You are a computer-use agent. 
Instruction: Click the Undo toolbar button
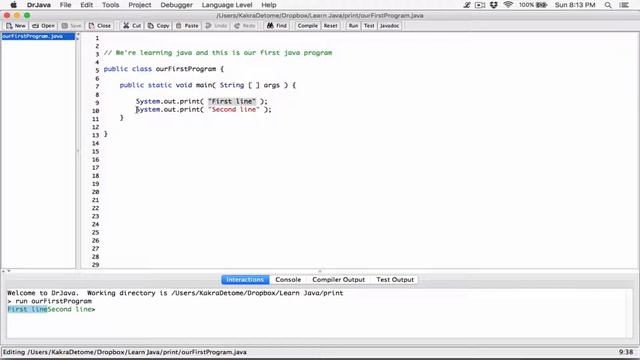(x=216, y=26)
